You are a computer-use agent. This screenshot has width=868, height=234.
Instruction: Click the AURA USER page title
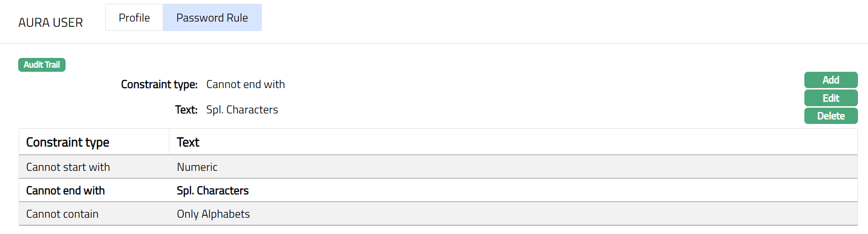click(51, 22)
